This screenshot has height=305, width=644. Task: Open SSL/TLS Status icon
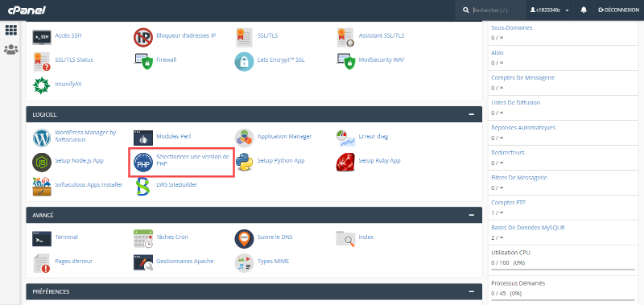click(x=42, y=62)
